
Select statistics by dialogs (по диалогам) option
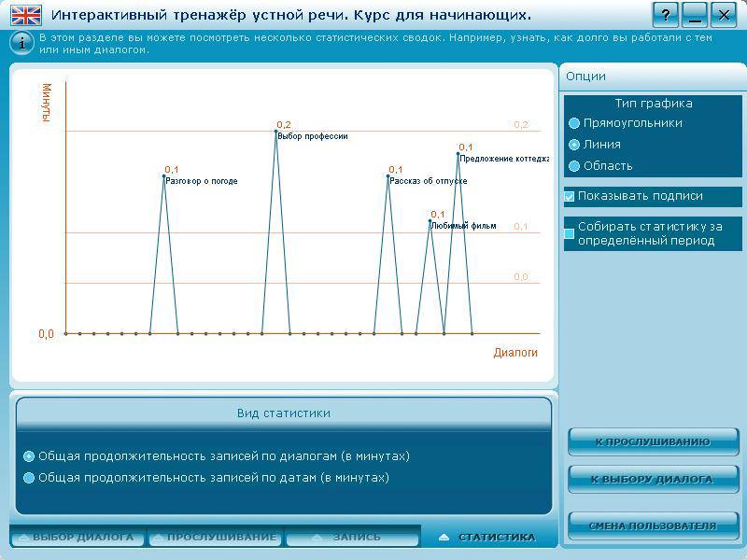click(29, 456)
